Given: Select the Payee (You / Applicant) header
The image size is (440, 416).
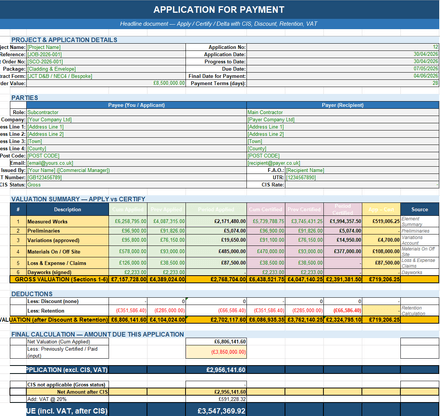Looking at the screenshot, I should [136, 105].
